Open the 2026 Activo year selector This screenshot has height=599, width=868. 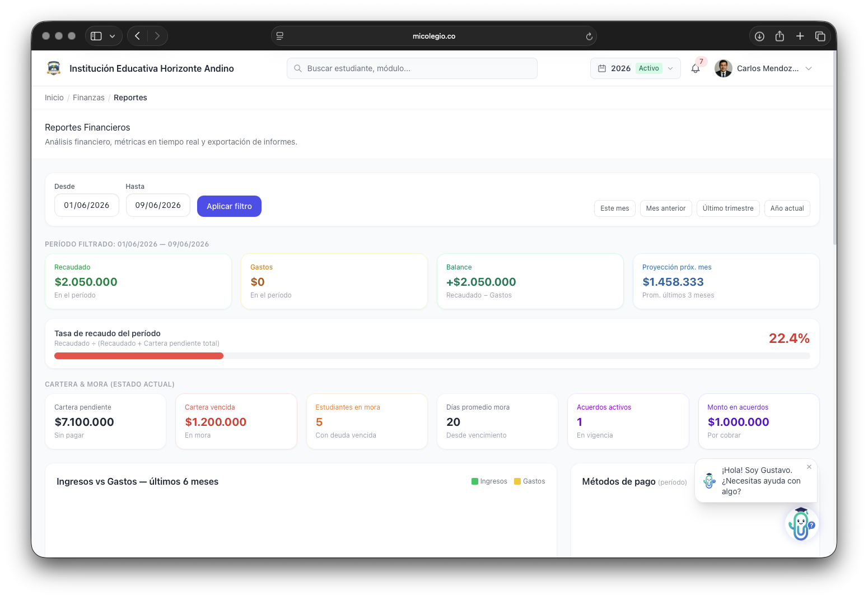point(636,68)
